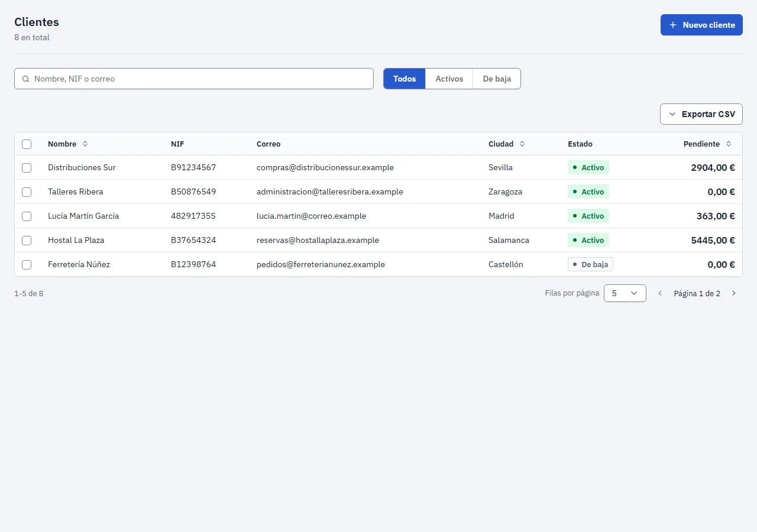This screenshot has width=757, height=532.
Task: Click email reservas@hostallaplaza.example
Action: point(318,240)
